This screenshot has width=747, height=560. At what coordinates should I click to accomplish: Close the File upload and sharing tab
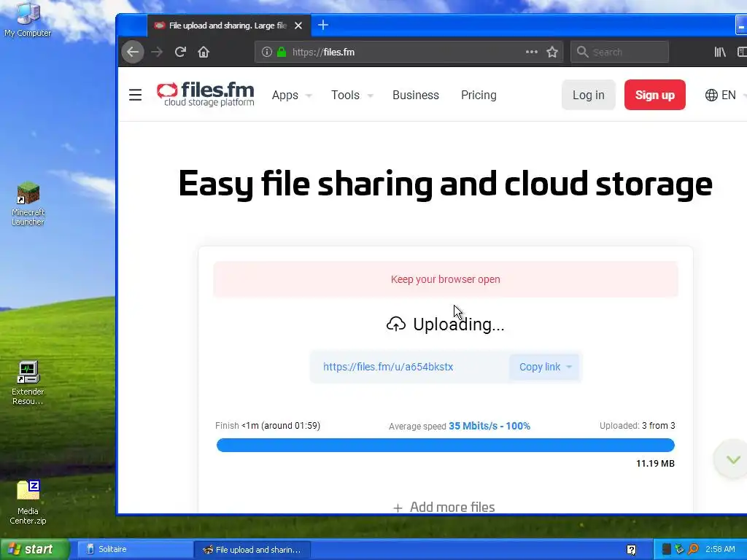click(298, 26)
